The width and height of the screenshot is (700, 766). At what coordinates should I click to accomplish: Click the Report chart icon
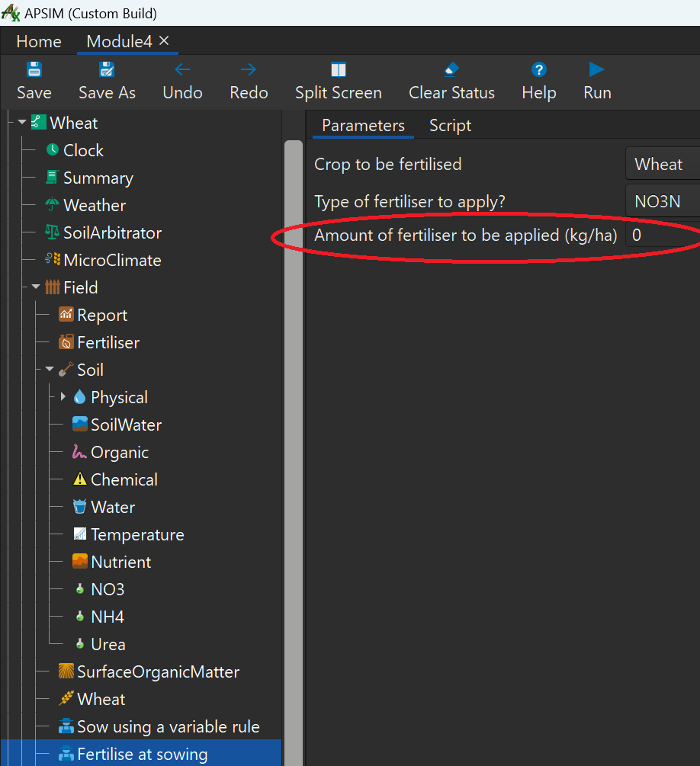coord(66,314)
